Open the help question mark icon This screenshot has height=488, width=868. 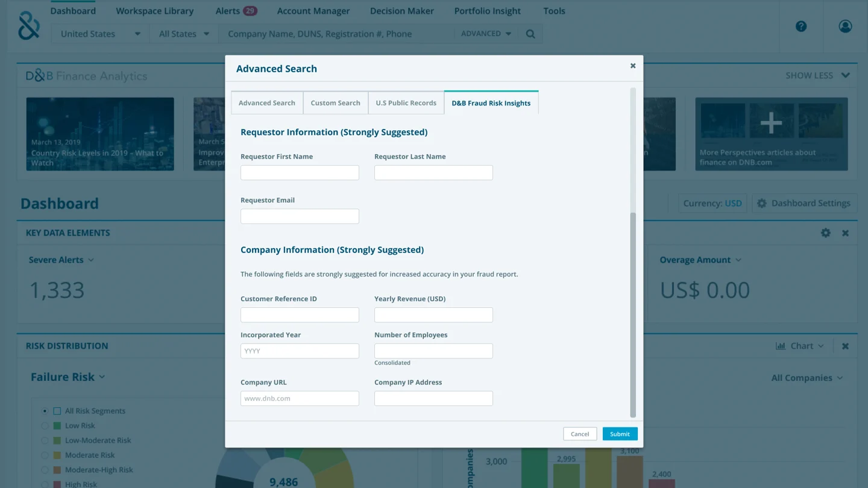pos(801,26)
